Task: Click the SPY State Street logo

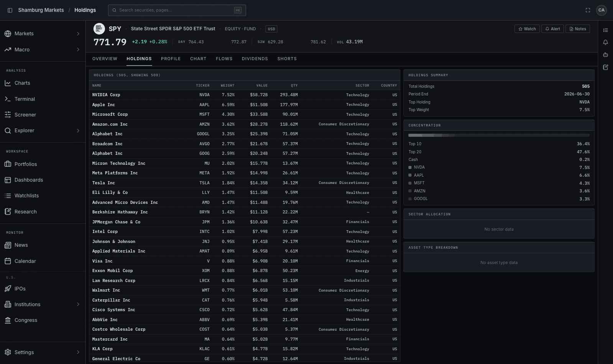Action: 99,29
